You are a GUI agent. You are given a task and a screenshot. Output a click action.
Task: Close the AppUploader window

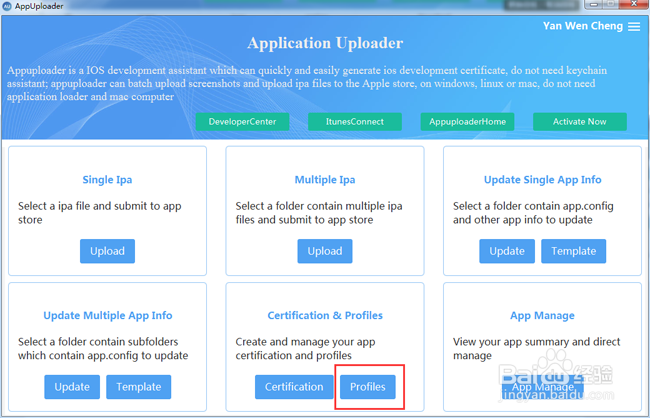pyautogui.click(x=634, y=5)
